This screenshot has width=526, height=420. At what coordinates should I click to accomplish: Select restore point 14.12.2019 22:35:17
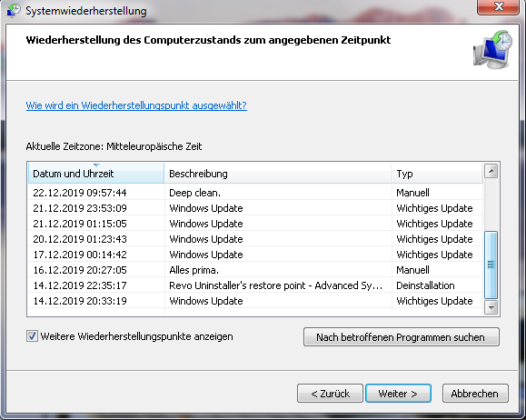click(255, 285)
